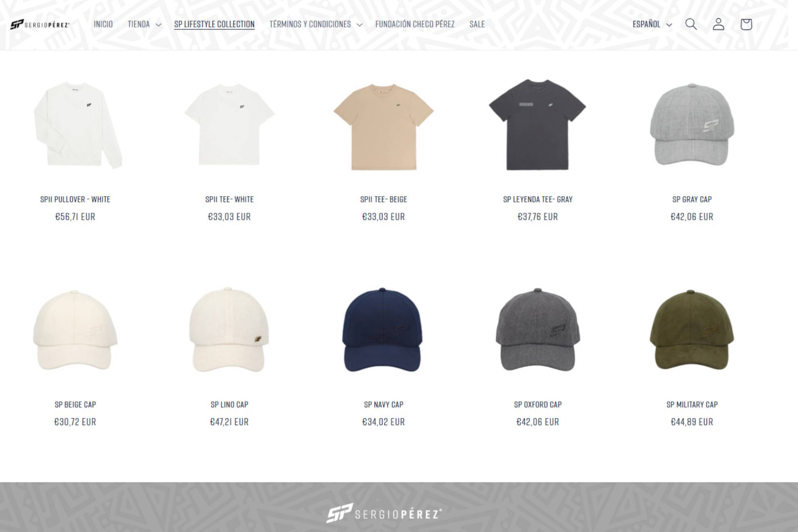Select the SP Navy Cap image

tap(383, 330)
